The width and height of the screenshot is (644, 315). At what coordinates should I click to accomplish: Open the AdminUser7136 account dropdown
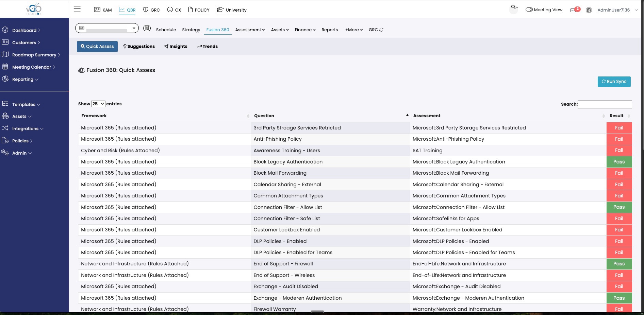[x=617, y=10]
